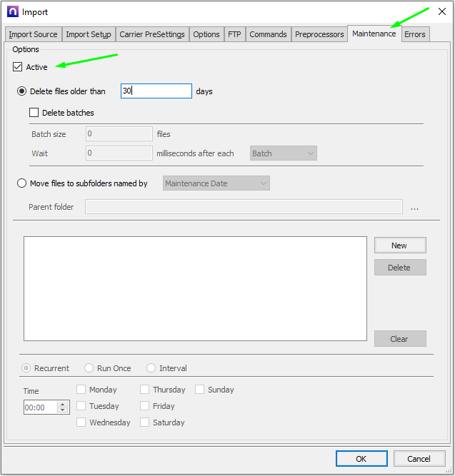Go to the Errors tab
The width and height of the screenshot is (455, 476).
415,34
